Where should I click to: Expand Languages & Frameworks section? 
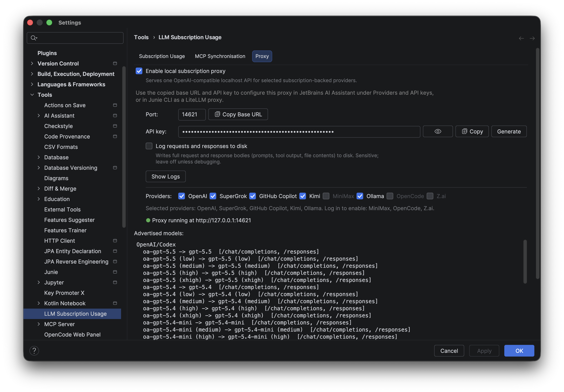32,84
